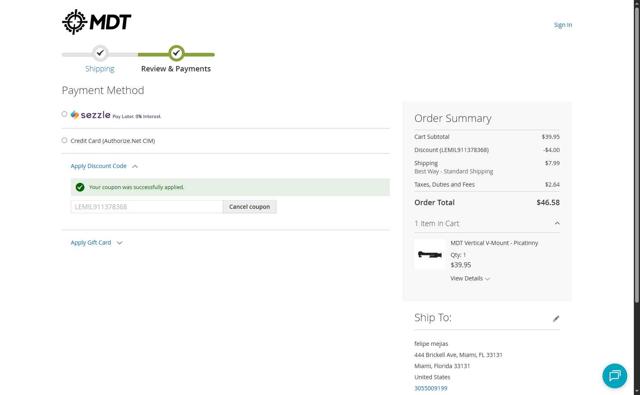Click the Payment Method heading
This screenshot has width=640, height=395.
(103, 90)
